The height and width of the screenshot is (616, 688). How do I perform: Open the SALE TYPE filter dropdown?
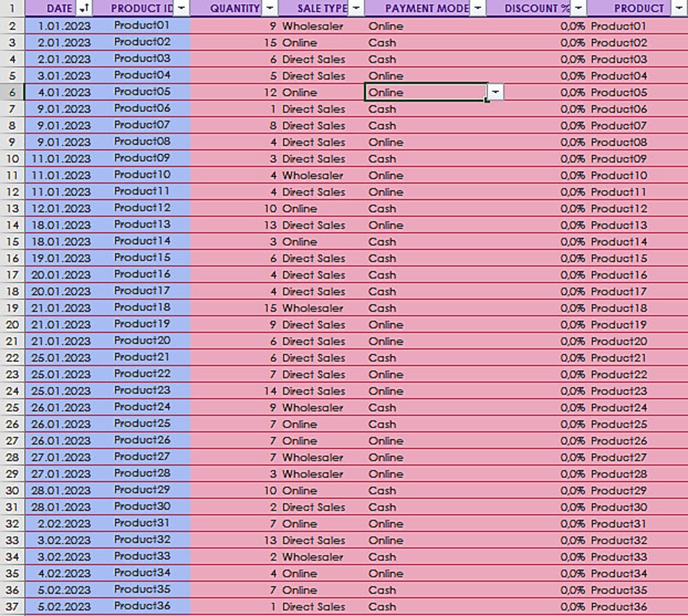pos(356,8)
